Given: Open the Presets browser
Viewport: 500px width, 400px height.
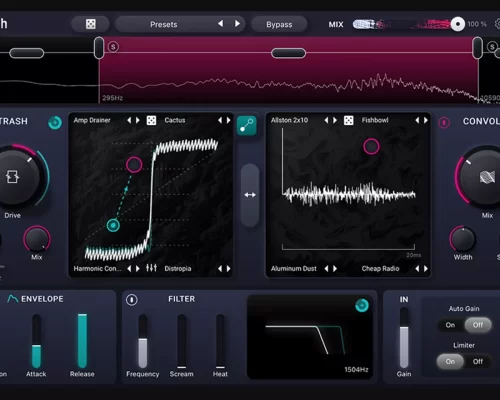Looking at the screenshot, I should pos(163,24).
